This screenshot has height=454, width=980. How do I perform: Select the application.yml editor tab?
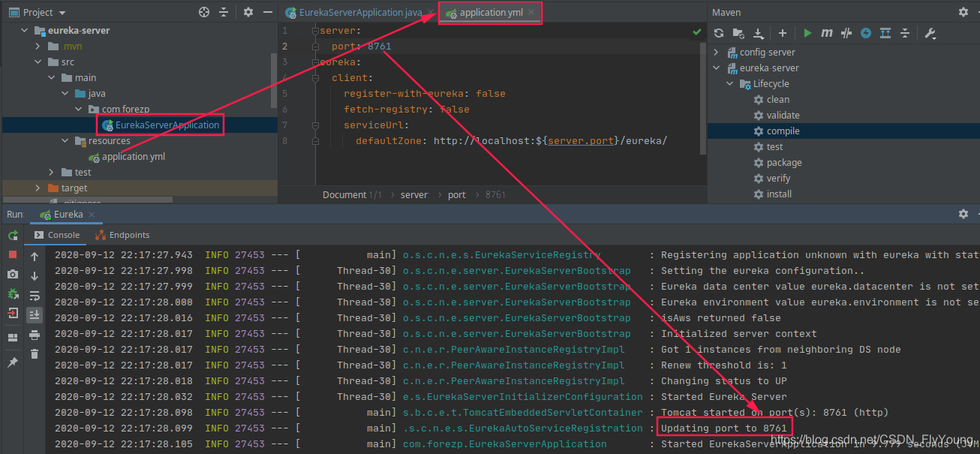492,13
